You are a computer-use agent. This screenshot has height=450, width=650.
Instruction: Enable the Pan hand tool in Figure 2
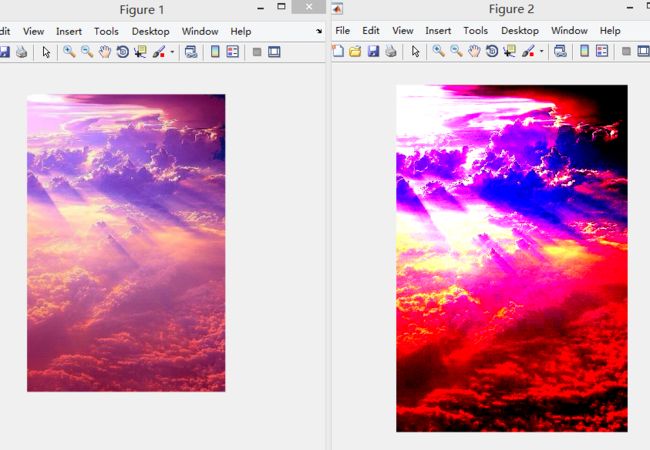tap(474, 51)
